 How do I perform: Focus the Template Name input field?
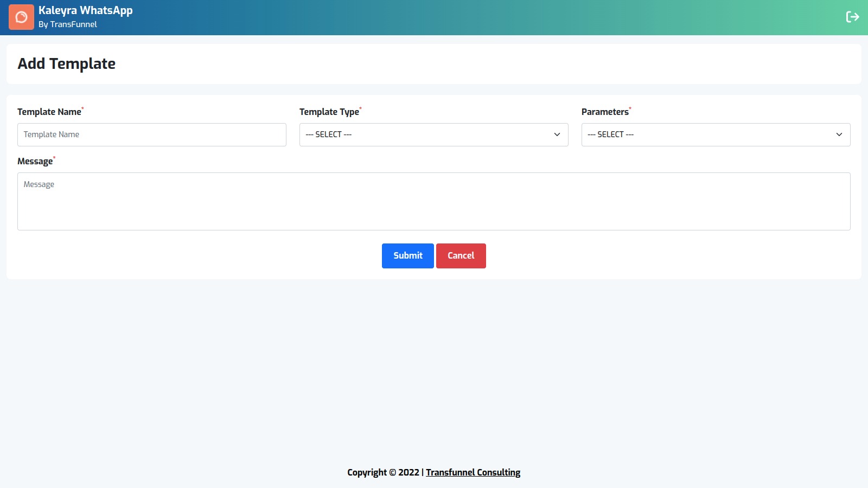click(x=151, y=134)
